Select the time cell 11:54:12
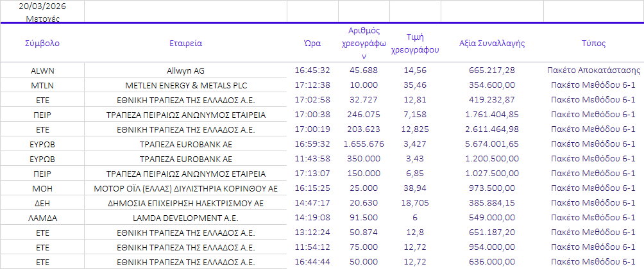Image resolution: width=644 pixels, height=269 pixels. click(312, 247)
